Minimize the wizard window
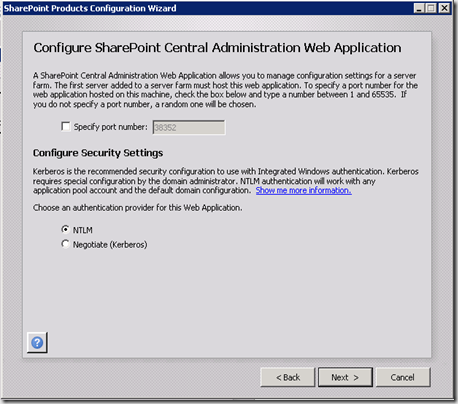The image size is (458, 404). [x=419, y=8]
